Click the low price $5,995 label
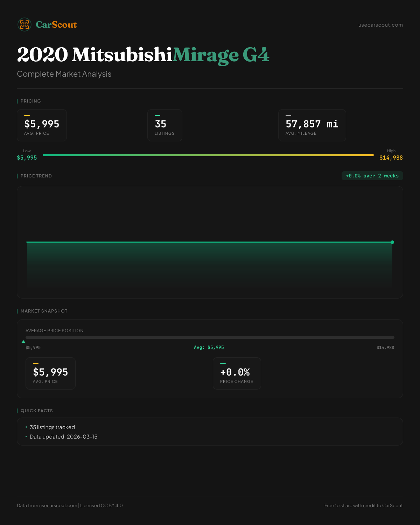 coord(27,157)
